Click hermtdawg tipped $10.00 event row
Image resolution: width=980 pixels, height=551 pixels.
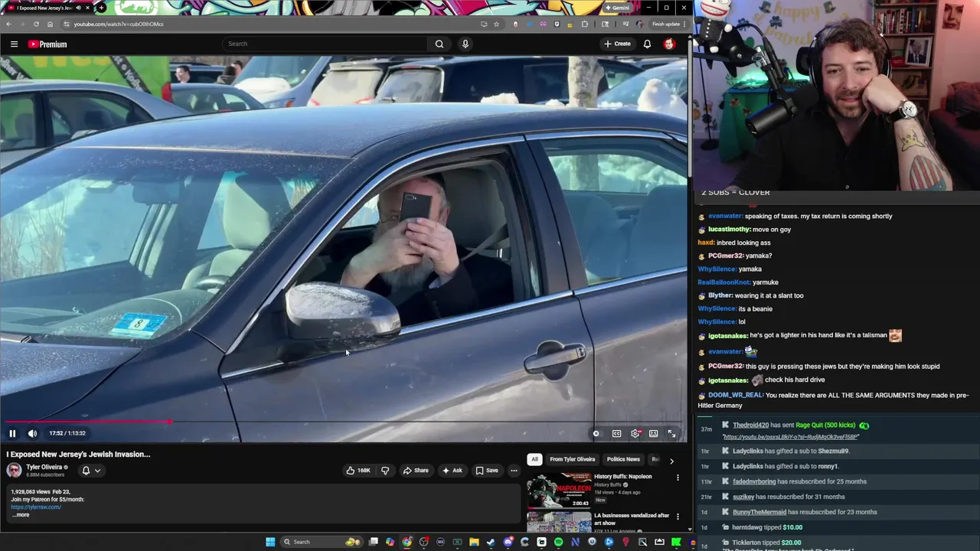coord(767,527)
